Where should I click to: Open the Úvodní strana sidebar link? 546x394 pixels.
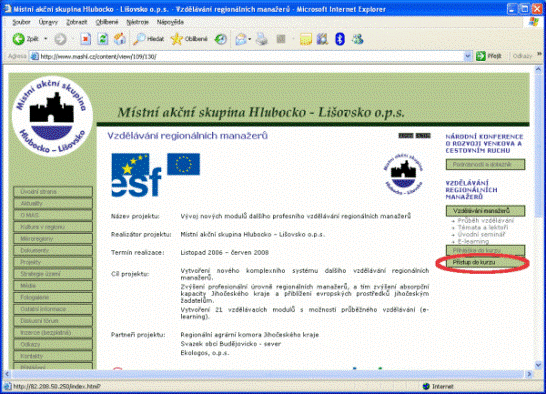point(53,192)
